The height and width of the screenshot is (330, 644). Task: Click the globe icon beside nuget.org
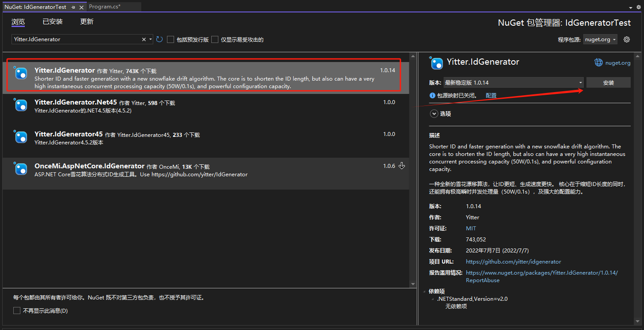pos(598,62)
